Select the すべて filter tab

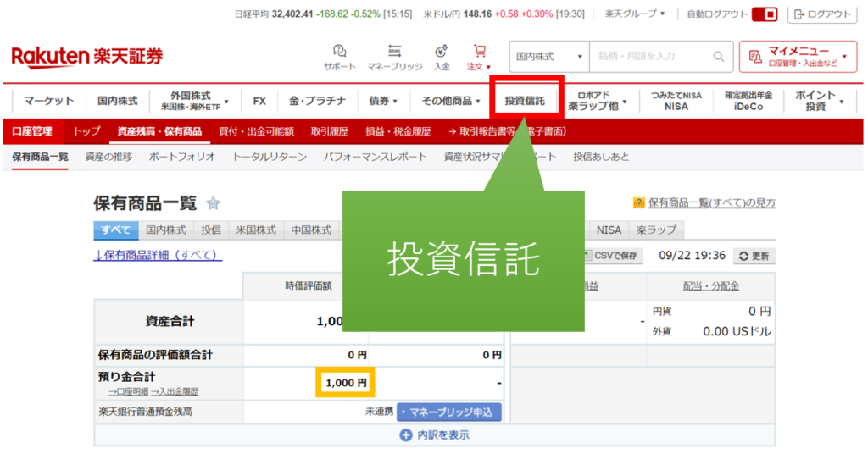pyautogui.click(x=115, y=230)
